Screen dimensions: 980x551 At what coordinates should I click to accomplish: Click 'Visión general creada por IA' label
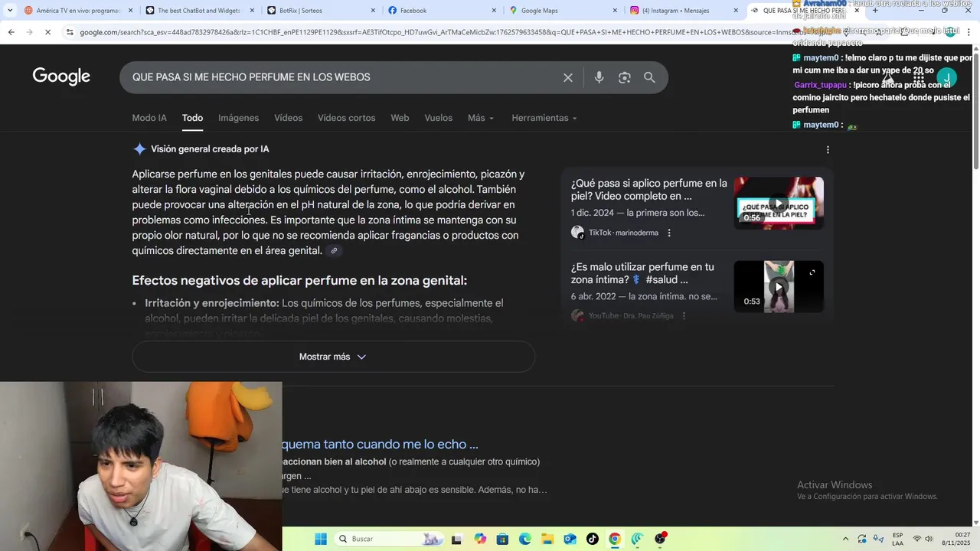[210, 149]
